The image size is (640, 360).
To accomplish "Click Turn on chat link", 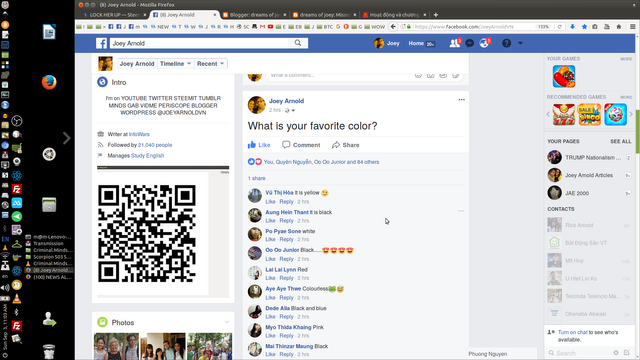I will 573,332.
